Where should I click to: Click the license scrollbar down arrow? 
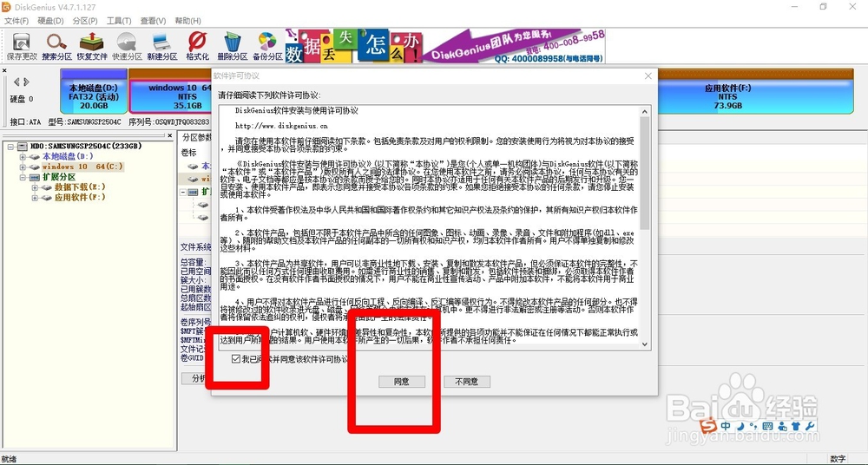pyautogui.click(x=644, y=344)
